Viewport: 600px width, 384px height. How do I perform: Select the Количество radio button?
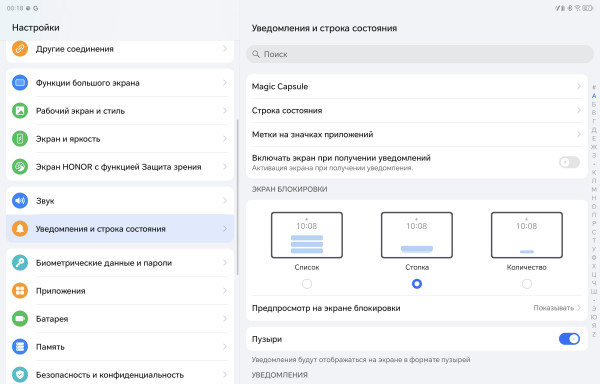527,284
